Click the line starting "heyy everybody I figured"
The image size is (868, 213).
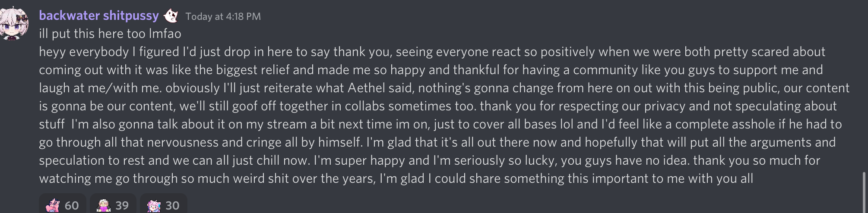432,52
